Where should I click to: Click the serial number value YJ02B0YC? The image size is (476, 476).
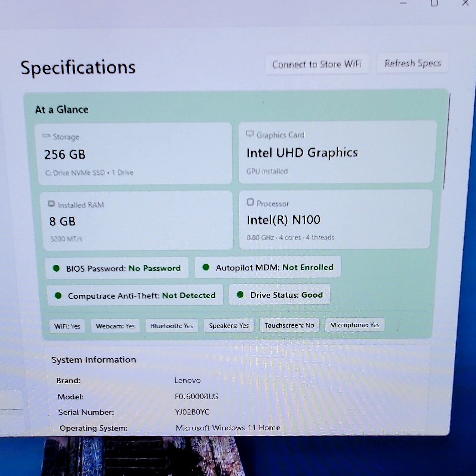click(192, 412)
